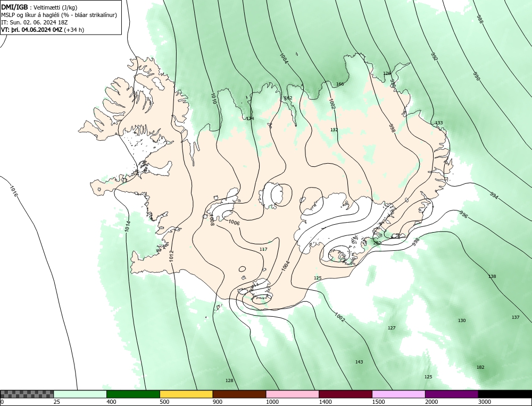The width and height of the screenshot is (532, 406).
Task: Click the 994 isobar label
Action: tap(494, 196)
